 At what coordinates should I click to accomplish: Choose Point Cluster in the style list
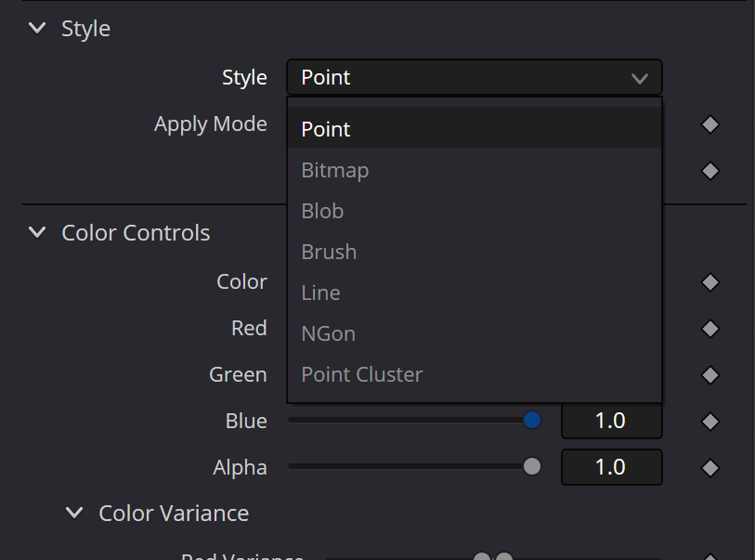tap(475, 374)
